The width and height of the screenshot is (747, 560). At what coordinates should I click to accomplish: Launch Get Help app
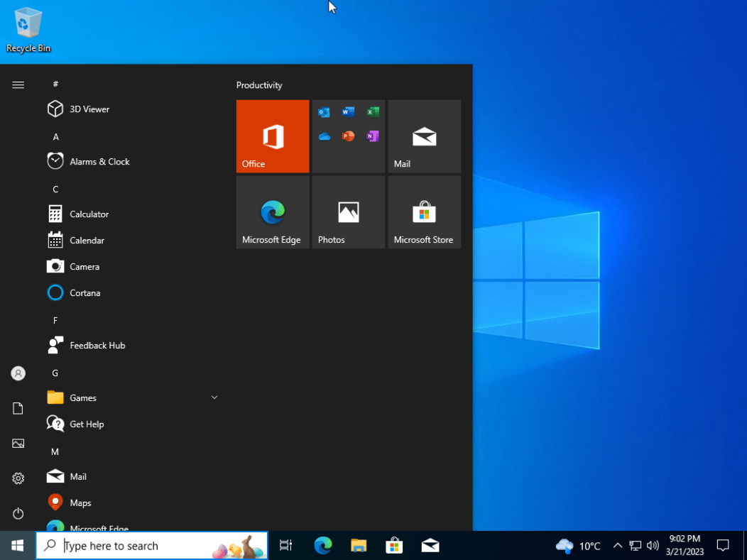tap(131, 424)
